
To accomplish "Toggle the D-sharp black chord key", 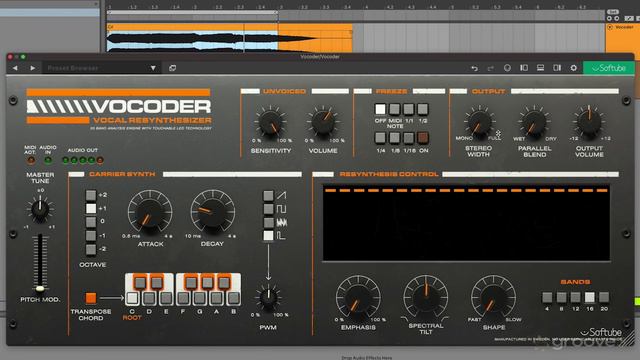I will click(x=157, y=282).
